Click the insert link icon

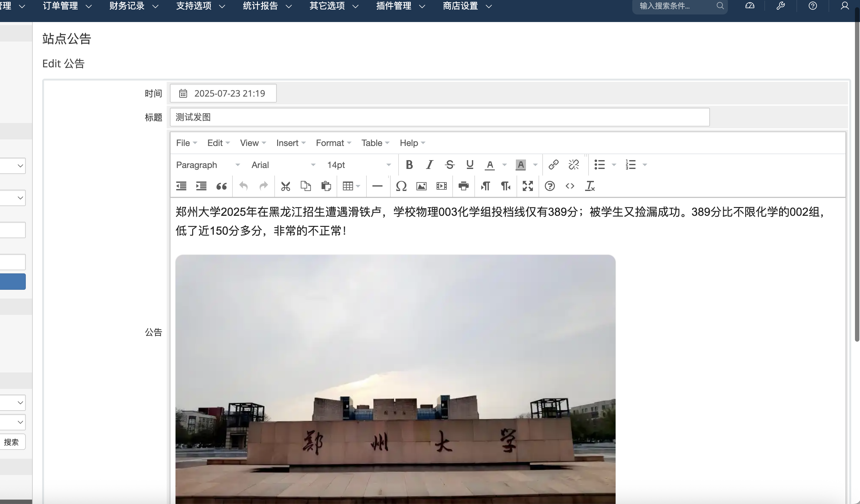(x=553, y=165)
